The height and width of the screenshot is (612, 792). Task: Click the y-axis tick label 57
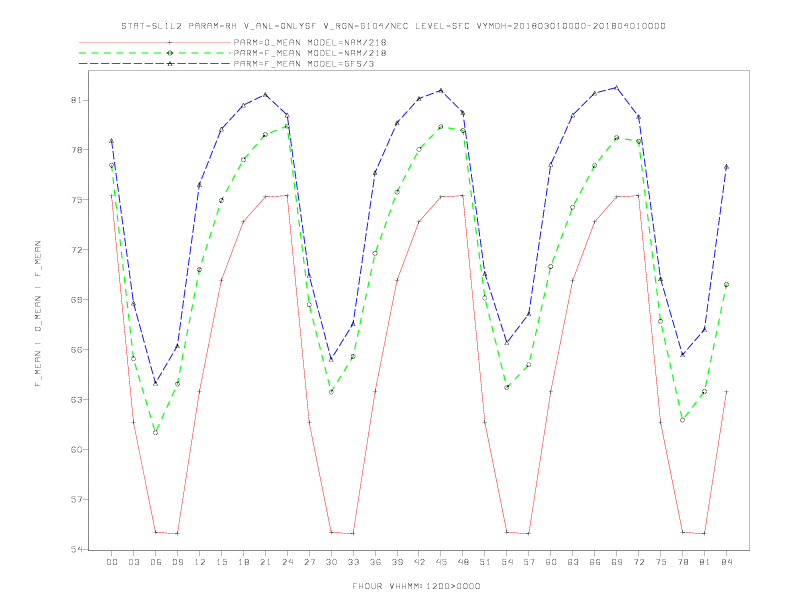pyautogui.click(x=76, y=499)
